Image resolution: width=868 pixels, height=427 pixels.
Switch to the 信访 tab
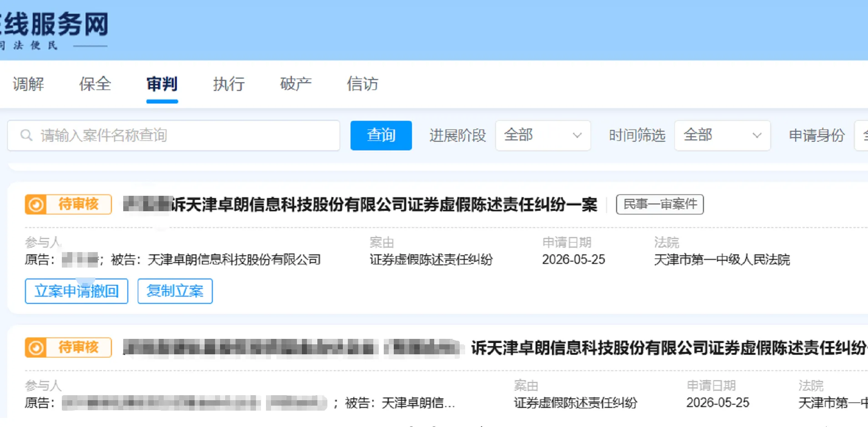tap(362, 84)
